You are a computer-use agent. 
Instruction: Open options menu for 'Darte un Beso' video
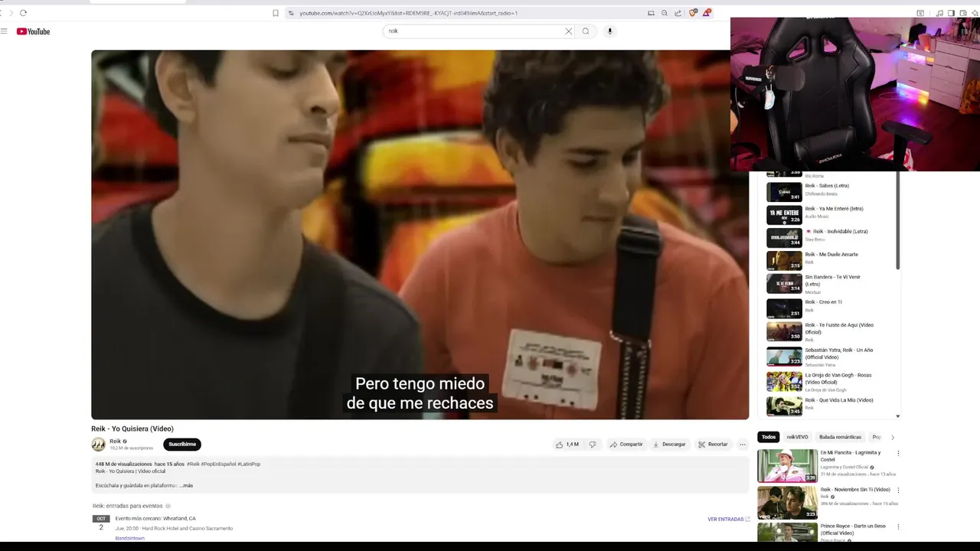pyautogui.click(x=898, y=527)
